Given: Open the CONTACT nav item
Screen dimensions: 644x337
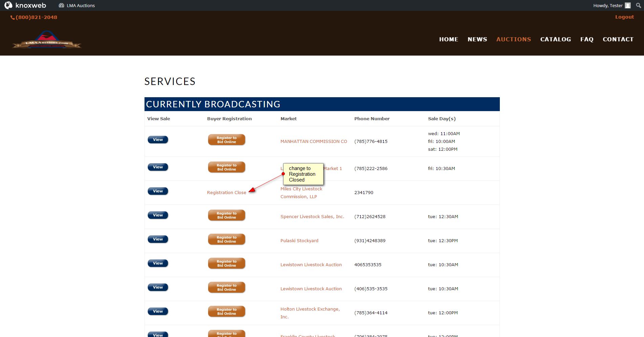Looking at the screenshot, I should tap(618, 39).
